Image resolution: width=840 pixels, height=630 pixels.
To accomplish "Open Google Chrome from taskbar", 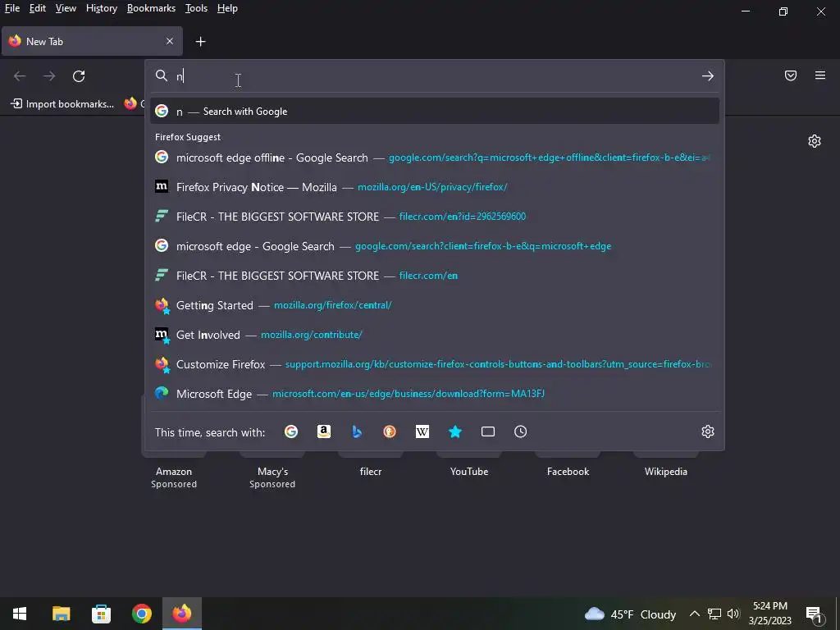I will [141, 614].
